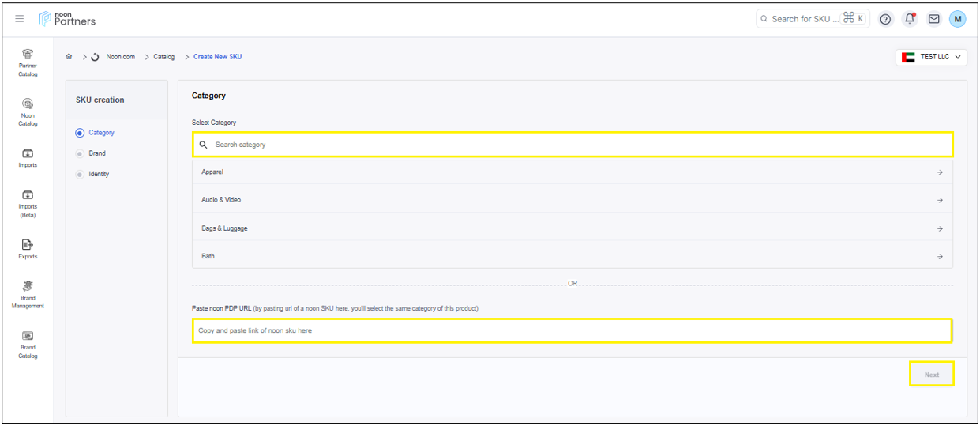This screenshot has height=426, width=980.
Task: Expand the Audio & Video category arrow
Action: (940, 200)
